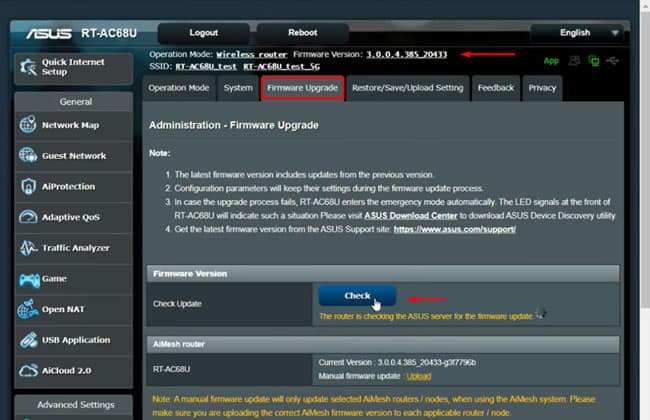
Task: Click the RT-AC68U_test_5G SSID link
Action: pyautogui.click(x=281, y=66)
